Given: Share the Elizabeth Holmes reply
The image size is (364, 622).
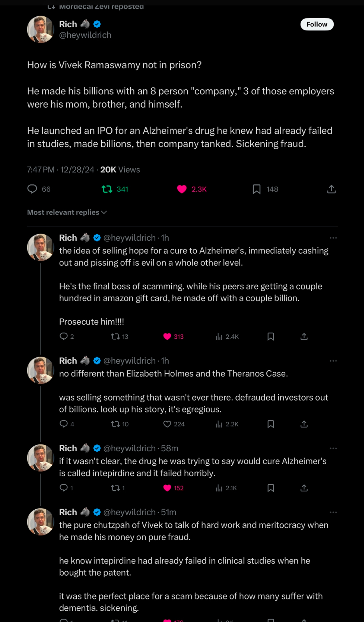Looking at the screenshot, I should (x=304, y=424).
